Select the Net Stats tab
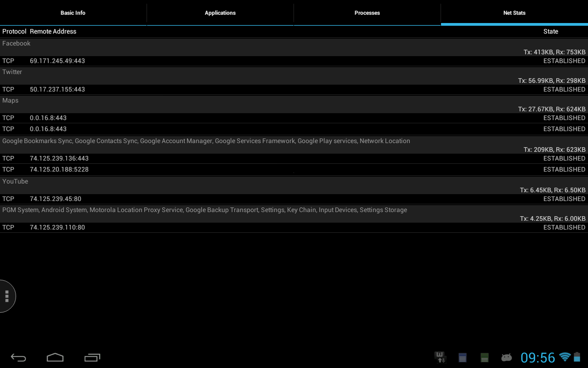Viewport: 588px width, 368px height. tap(514, 13)
